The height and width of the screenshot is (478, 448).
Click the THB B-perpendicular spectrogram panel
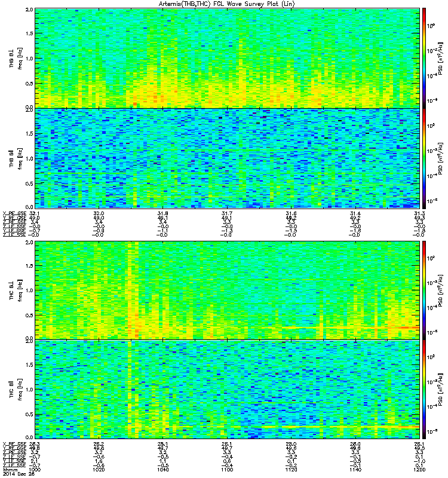pos(227,58)
